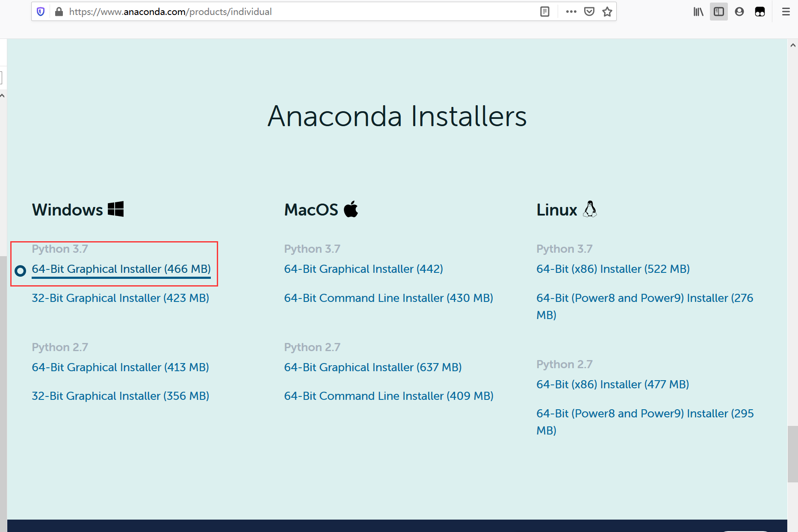The image size is (798, 532).
Task: Download MacOS Python 2.7 Command Line Installer (409 MB)
Action: [389, 396]
